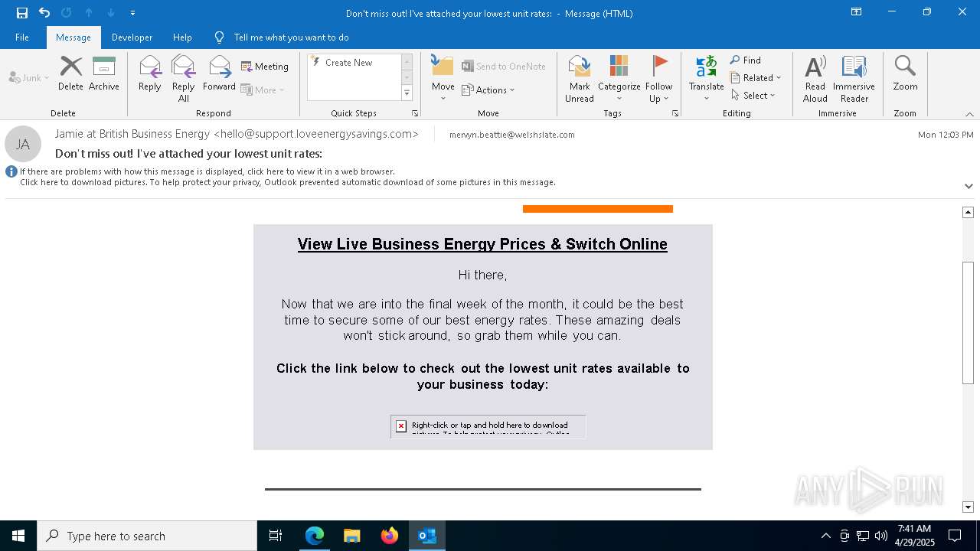980x551 pixels.
Task: Click the taskbar clock showing 7:41 AM
Action: pyautogui.click(x=915, y=536)
